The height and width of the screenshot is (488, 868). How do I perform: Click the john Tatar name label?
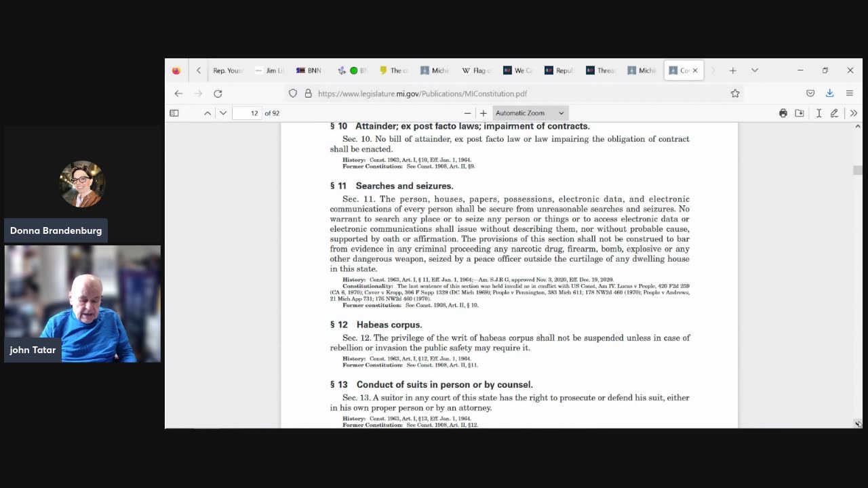33,350
